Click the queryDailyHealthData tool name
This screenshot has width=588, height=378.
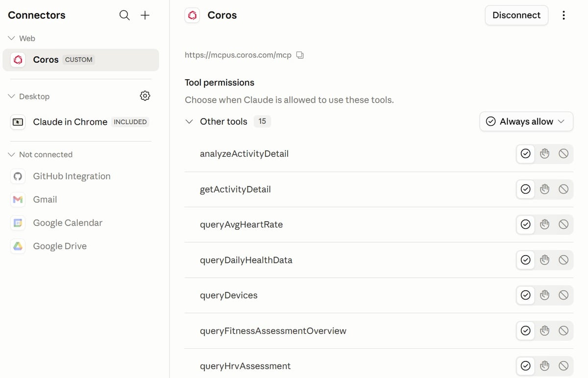[x=246, y=260]
